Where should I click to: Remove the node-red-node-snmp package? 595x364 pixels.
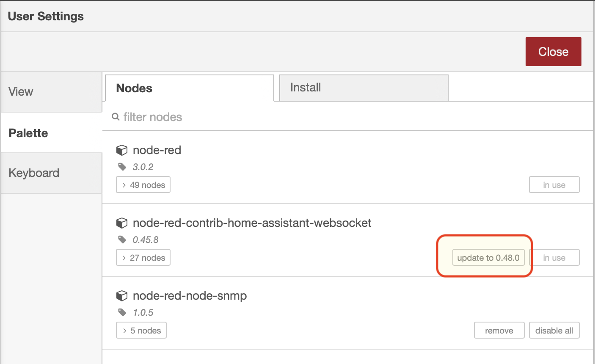[499, 331]
